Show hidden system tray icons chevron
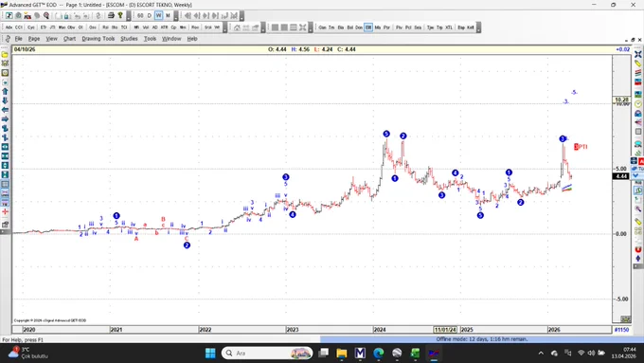The width and height of the screenshot is (644, 363). 541,354
